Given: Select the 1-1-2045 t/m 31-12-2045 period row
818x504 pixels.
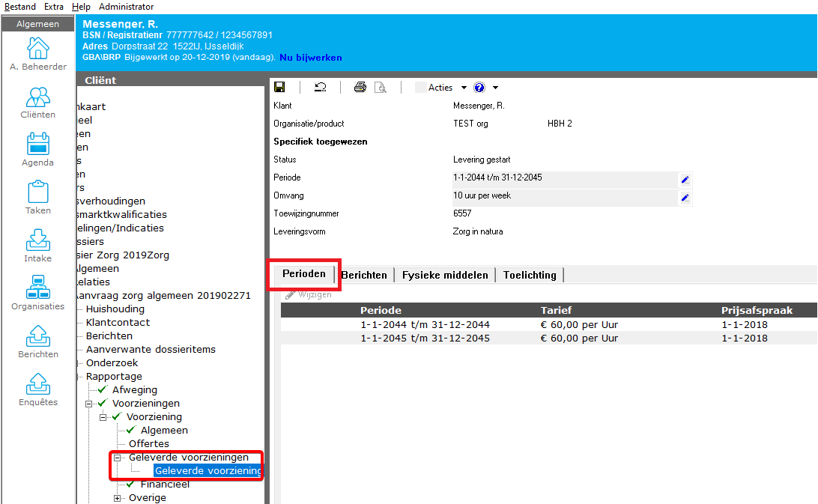Looking at the screenshot, I should [425, 338].
